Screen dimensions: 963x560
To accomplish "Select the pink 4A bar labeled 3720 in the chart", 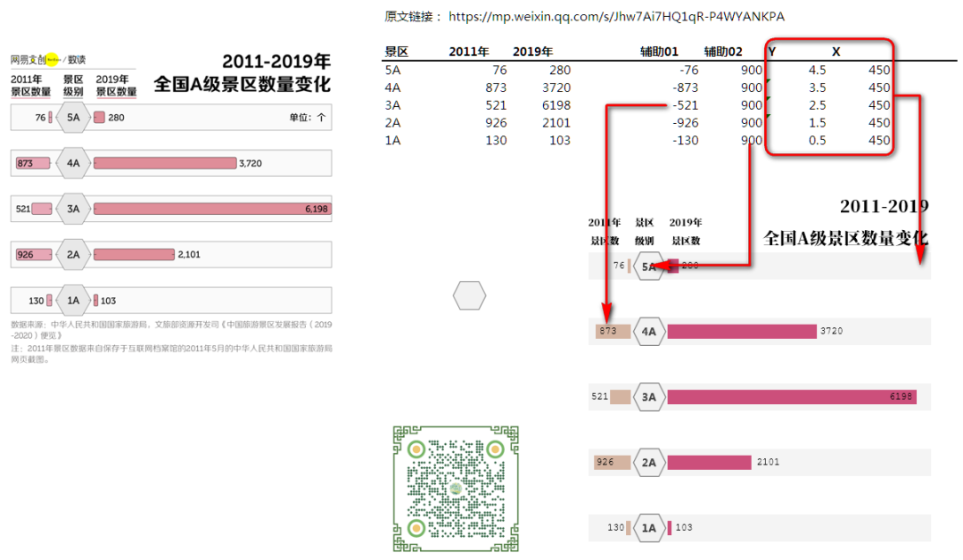I will 743,331.
